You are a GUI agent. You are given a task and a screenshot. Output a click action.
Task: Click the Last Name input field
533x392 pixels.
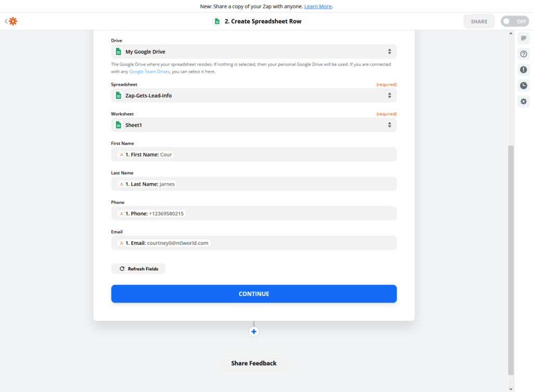tap(253, 184)
